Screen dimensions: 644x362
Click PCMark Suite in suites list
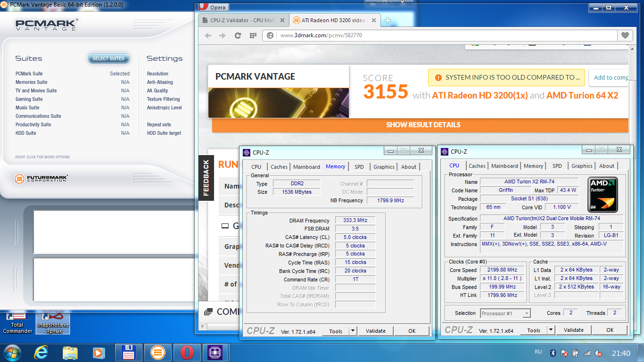(29, 74)
